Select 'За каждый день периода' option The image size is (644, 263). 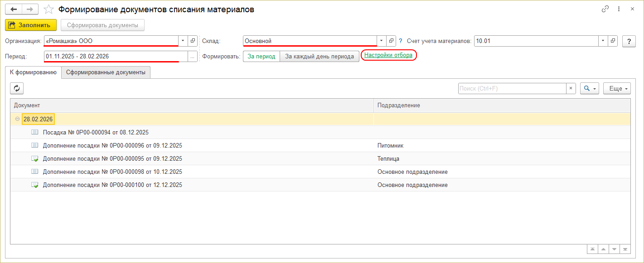coord(319,56)
